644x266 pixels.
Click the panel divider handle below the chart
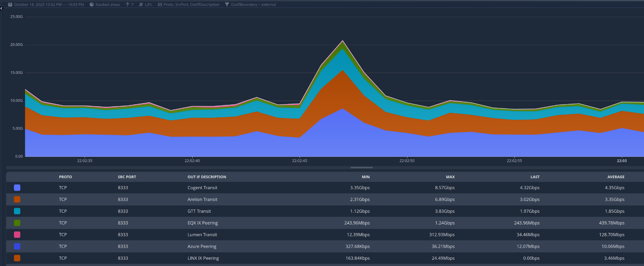(361, 167)
